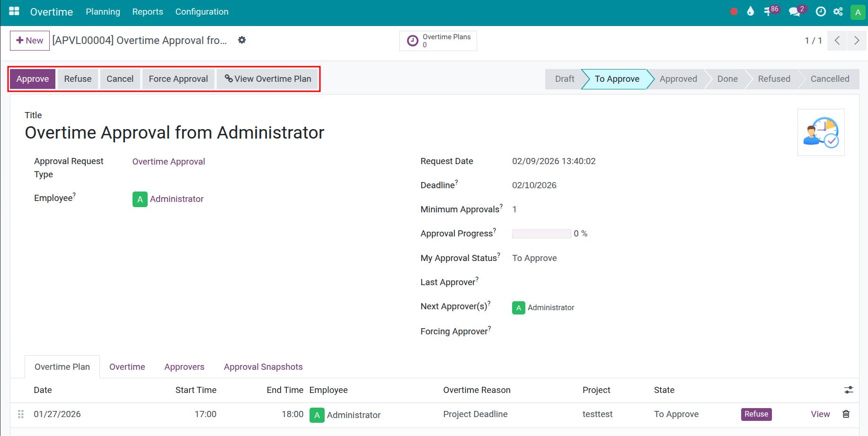868x436 pixels.
Task: Open the conversations chat bubble icon
Action: point(795,12)
